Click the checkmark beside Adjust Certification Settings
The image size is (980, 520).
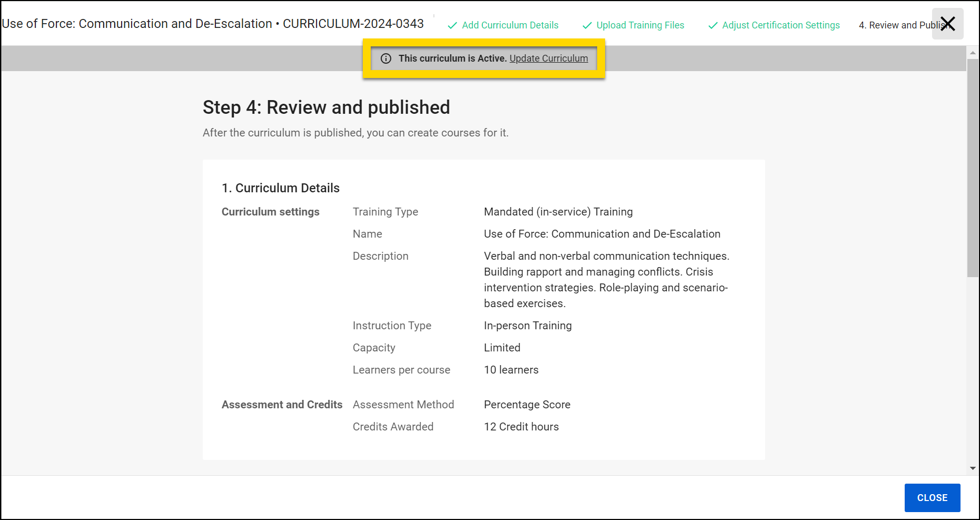(x=714, y=25)
